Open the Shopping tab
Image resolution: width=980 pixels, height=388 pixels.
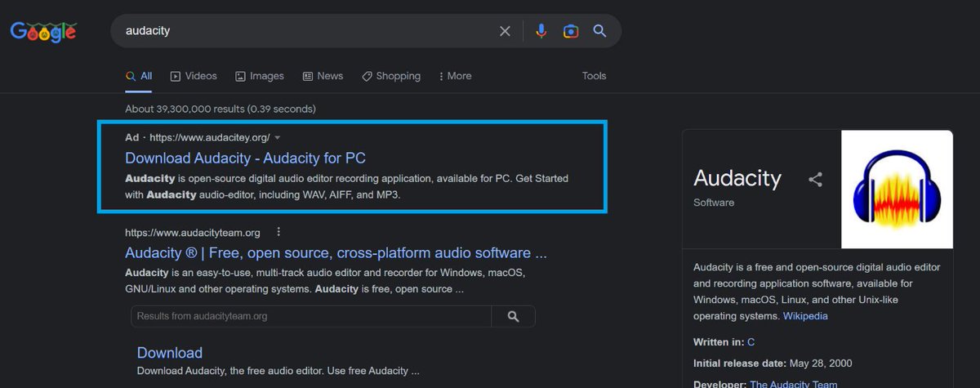point(391,76)
